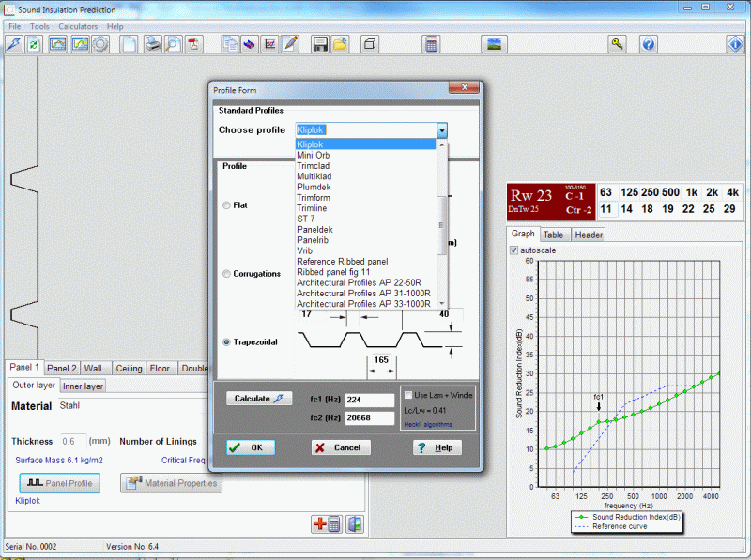The height and width of the screenshot is (560, 751).
Task: Open the Calculators menu
Action: (78, 27)
